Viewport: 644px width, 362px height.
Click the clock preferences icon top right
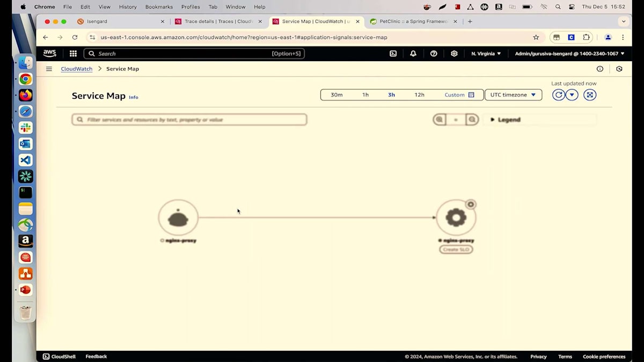coord(619,69)
